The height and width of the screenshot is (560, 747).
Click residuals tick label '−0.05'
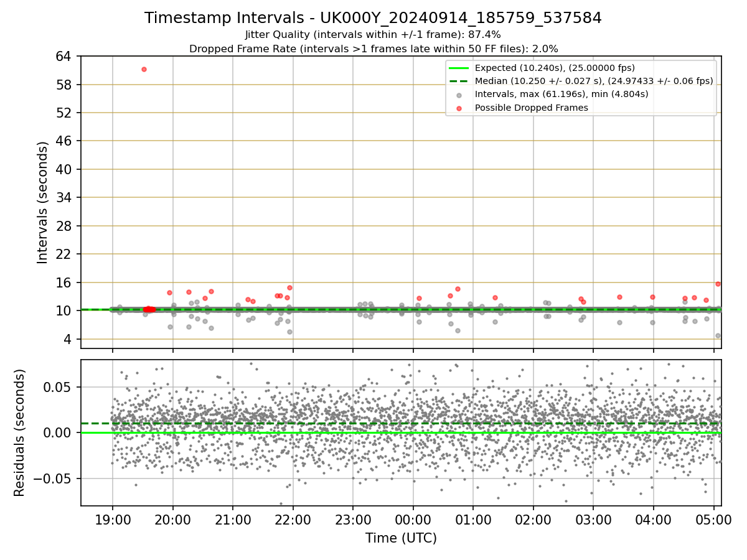coord(54,479)
